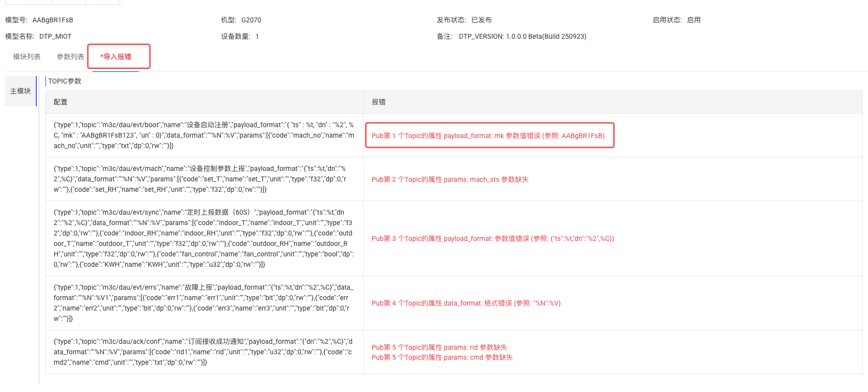Click the Pub第 1 个Topic mk error message
Viewport: 868px width, 392px height.
tap(488, 136)
